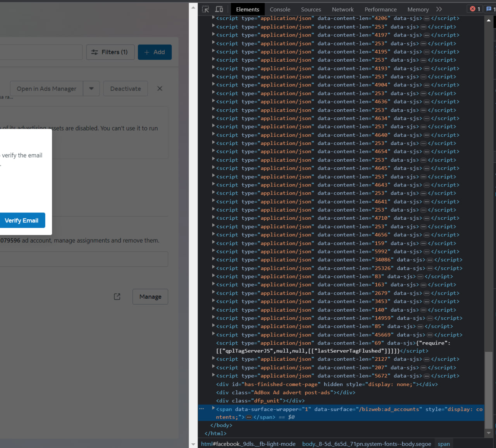The width and height of the screenshot is (496, 448).
Task: Expand the script node with data-content-len 4197
Action: tap(213, 34)
